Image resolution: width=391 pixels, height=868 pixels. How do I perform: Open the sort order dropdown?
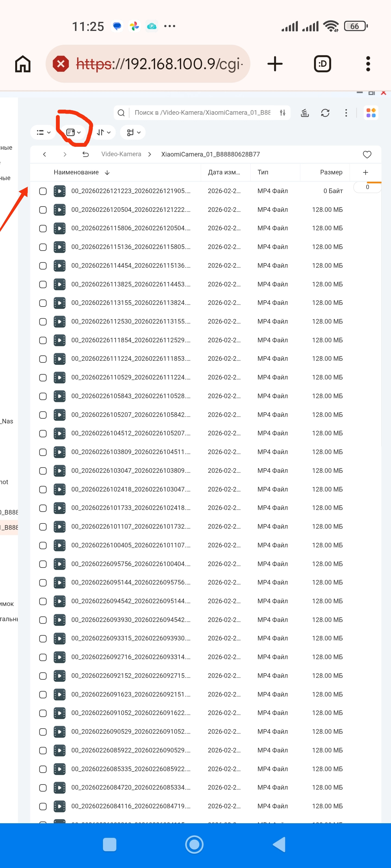point(103,132)
